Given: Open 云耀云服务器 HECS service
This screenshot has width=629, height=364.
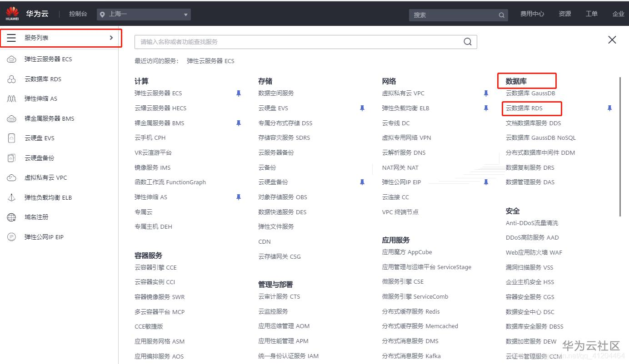Looking at the screenshot, I should click(160, 108).
